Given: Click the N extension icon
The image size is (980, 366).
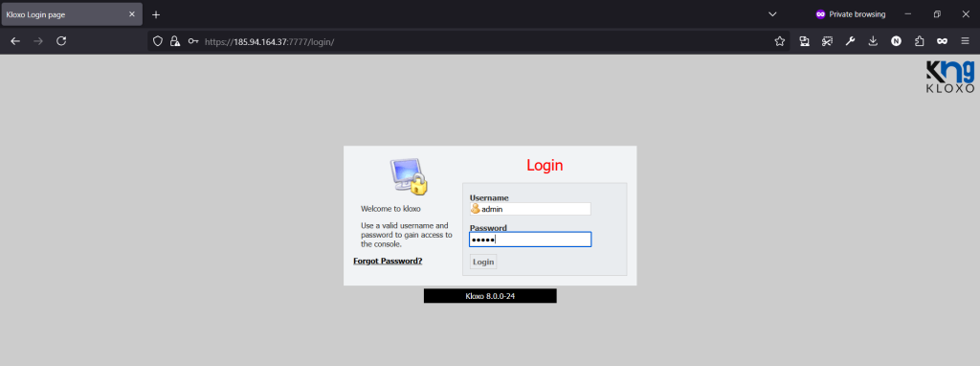Looking at the screenshot, I should click(896, 41).
